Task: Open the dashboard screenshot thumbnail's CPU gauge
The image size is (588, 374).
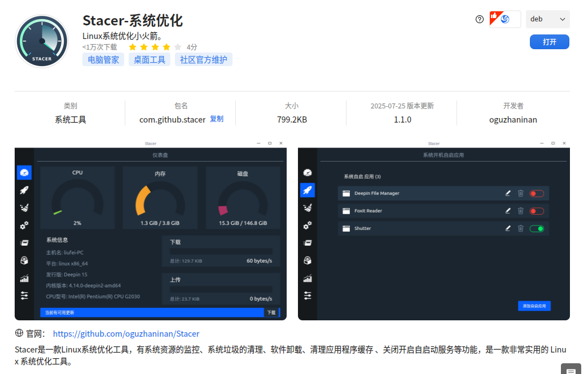Action: 77,198
